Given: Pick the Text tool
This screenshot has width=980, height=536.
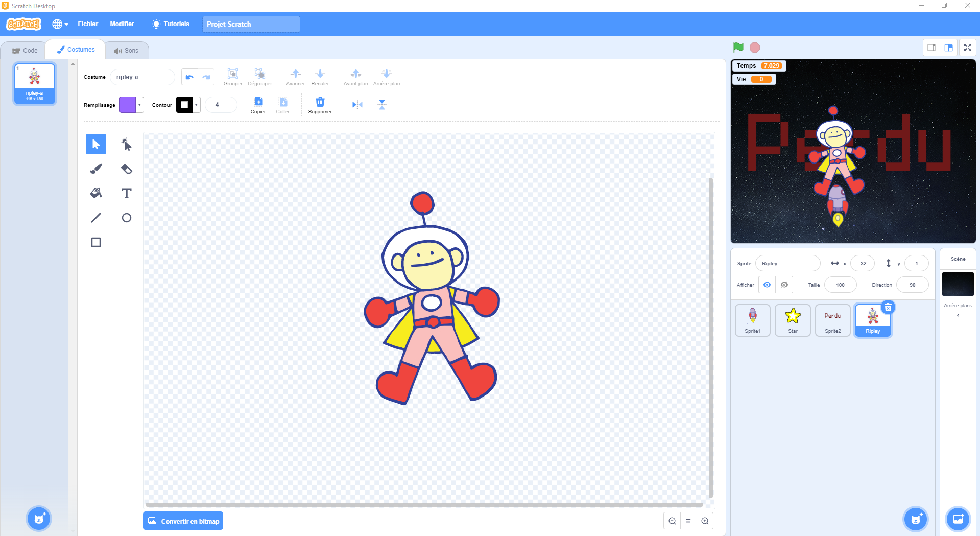Looking at the screenshot, I should click(126, 193).
